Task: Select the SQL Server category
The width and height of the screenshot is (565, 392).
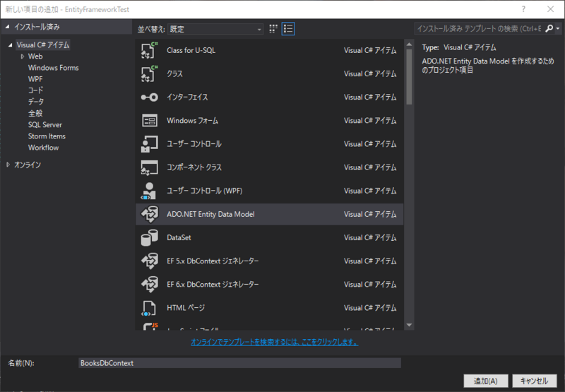Action: 45,125
